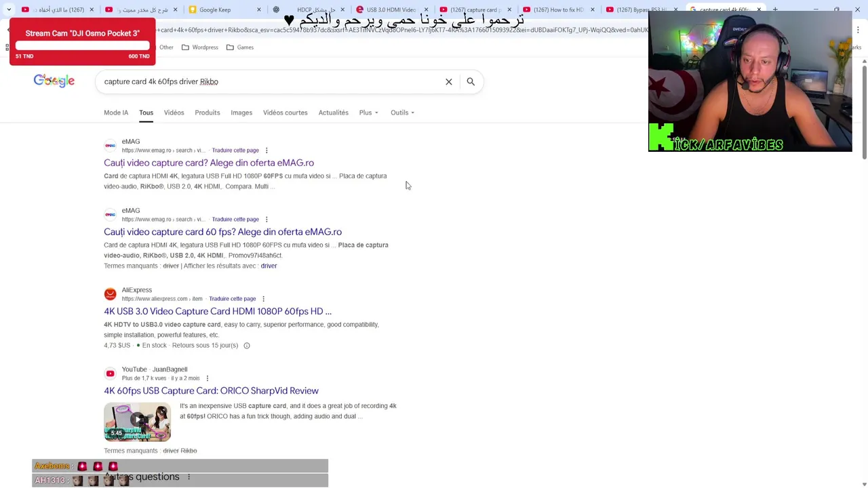
Task: Click the 'YouTube · JuanBagnell' source text
Action: [x=155, y=369]
